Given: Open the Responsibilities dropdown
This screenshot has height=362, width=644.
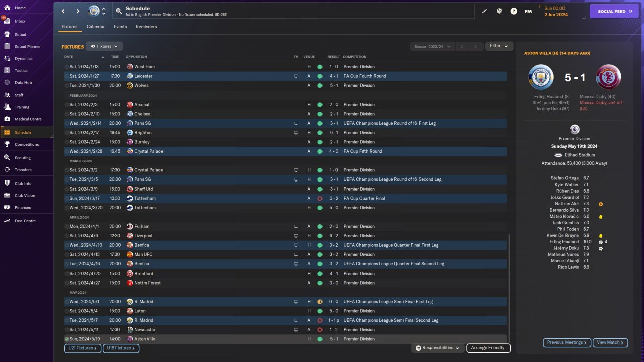Looking at the screenshot, I should pyautogui.click(x=437, y=348).
